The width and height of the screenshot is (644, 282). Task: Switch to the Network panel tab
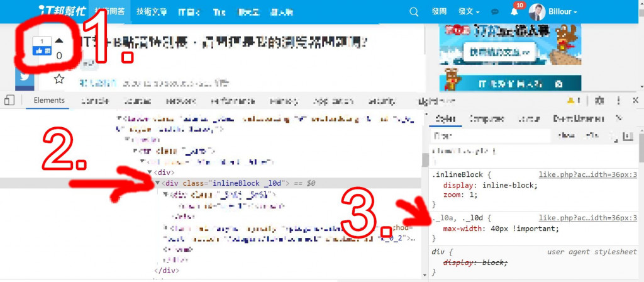coord(181,101)
